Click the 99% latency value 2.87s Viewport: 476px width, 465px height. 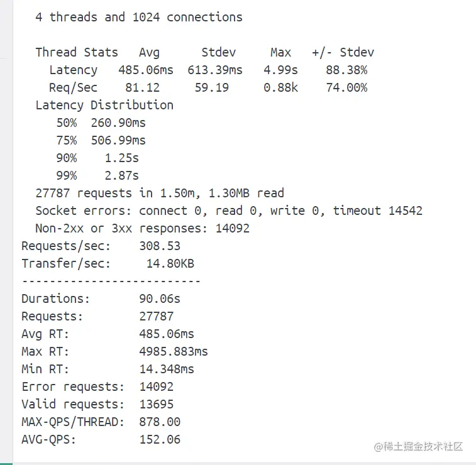tap(121, 175)
